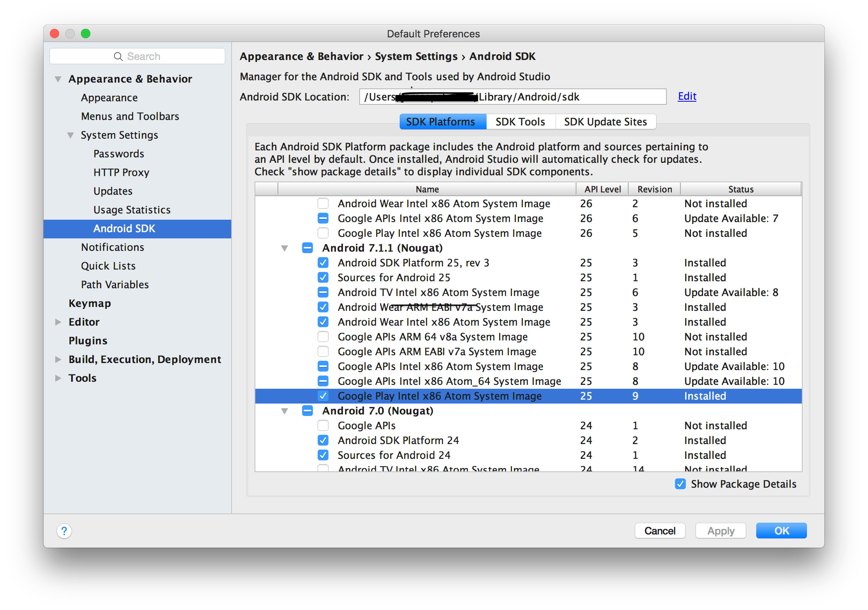This screenshot has width=868, height=610.
Task: Click the help question mark icon
Action: (64, 531)
